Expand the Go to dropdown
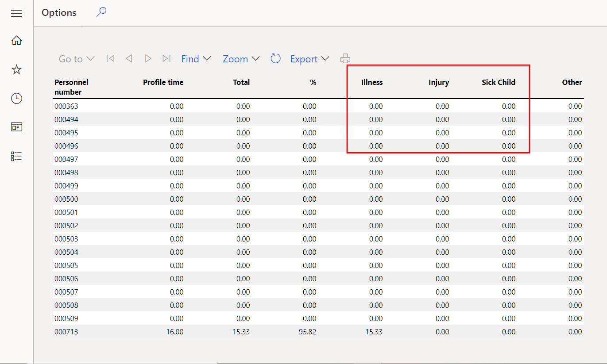Screen dimensions: 607x364 [76, 58]
